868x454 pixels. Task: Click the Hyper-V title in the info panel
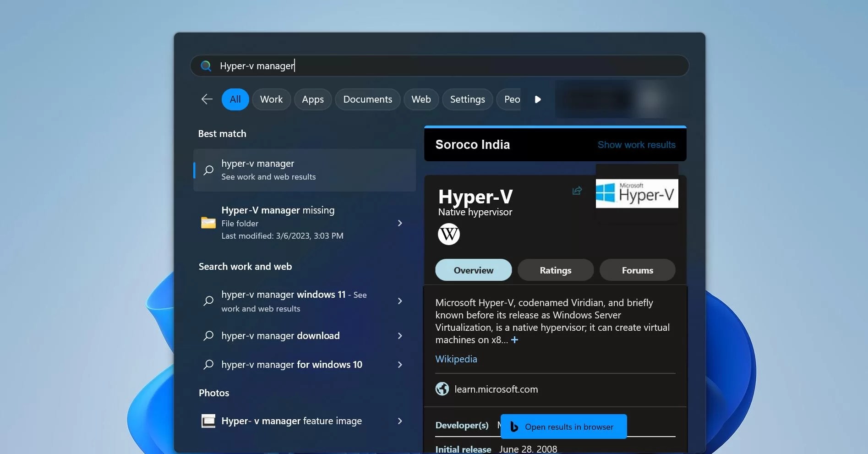pyautogui.click(x=475, y=197)
